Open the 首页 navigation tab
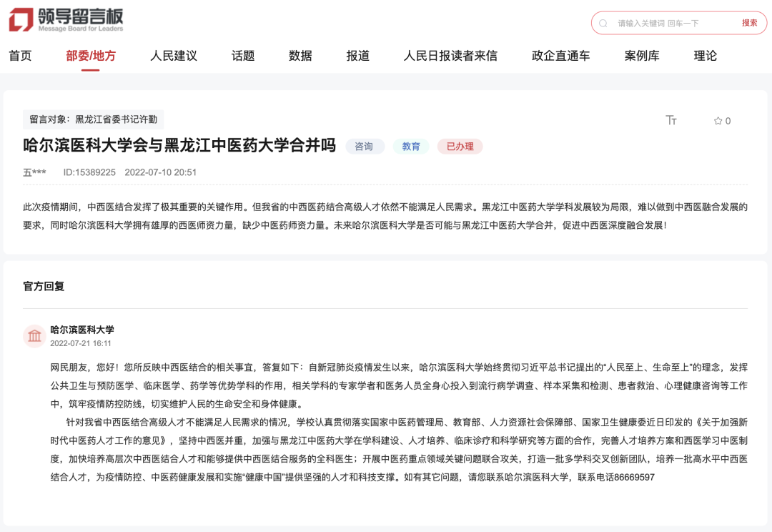 (x=20, y=56)
